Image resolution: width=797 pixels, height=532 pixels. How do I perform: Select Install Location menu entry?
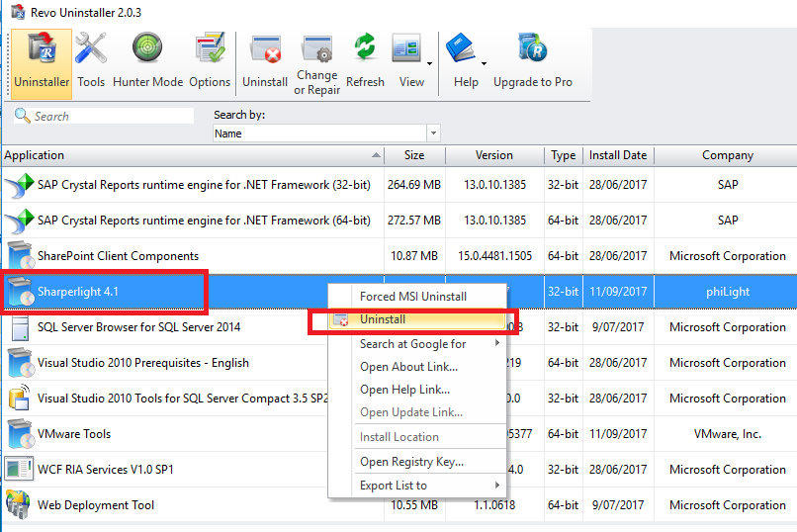coord(399,437)
